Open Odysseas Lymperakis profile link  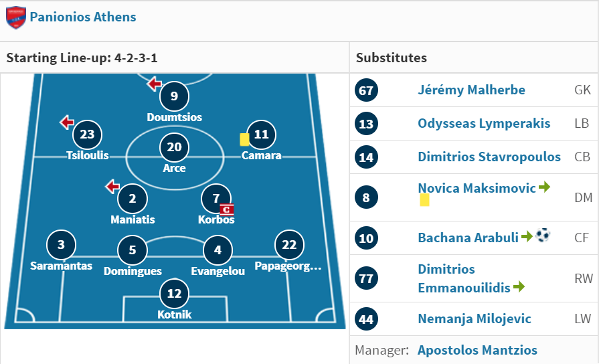[x=484, y=123]
